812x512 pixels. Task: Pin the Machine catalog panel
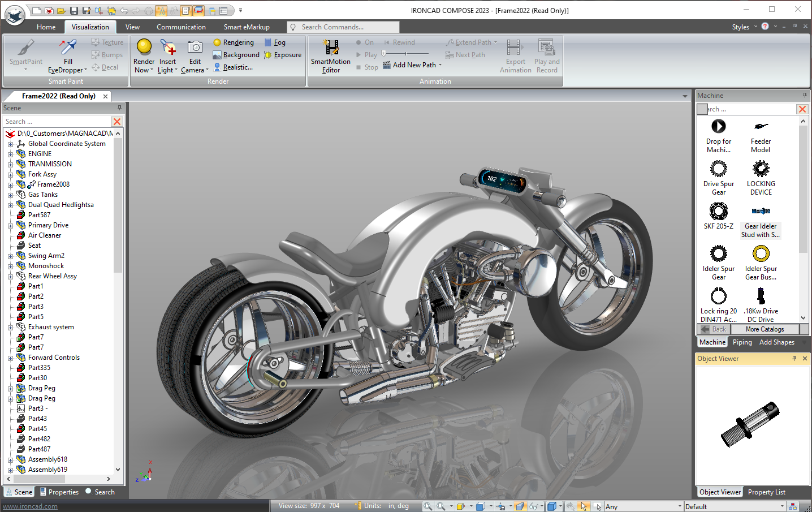click(805, 95)
